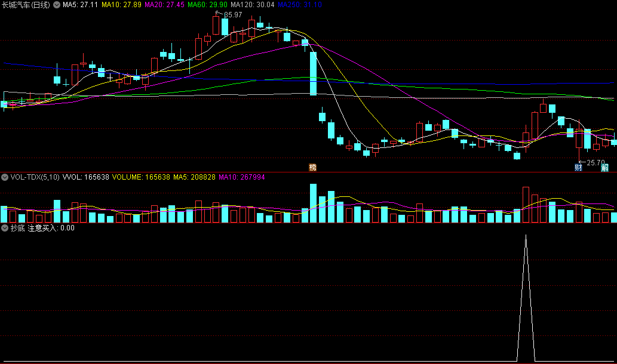Click the volume MA10: 267994 value
617x364 pixels.
[242, 177]
